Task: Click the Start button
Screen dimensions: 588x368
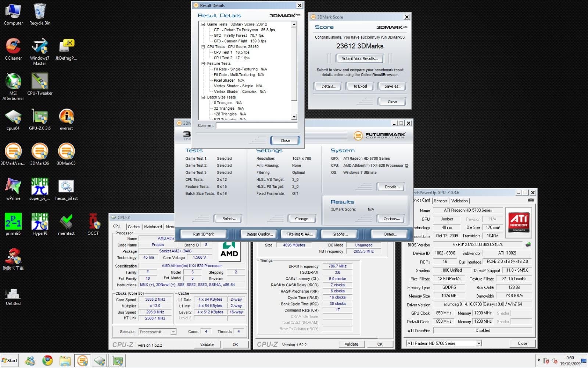Action: 10,361
